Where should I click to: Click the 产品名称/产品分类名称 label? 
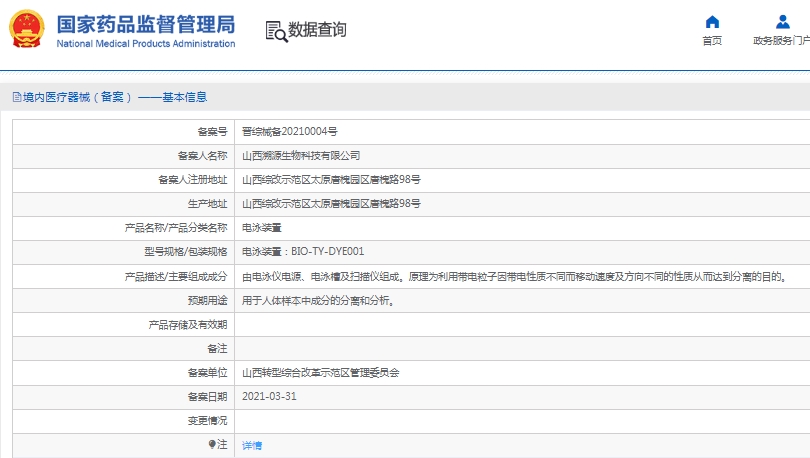tap(176, 228)
